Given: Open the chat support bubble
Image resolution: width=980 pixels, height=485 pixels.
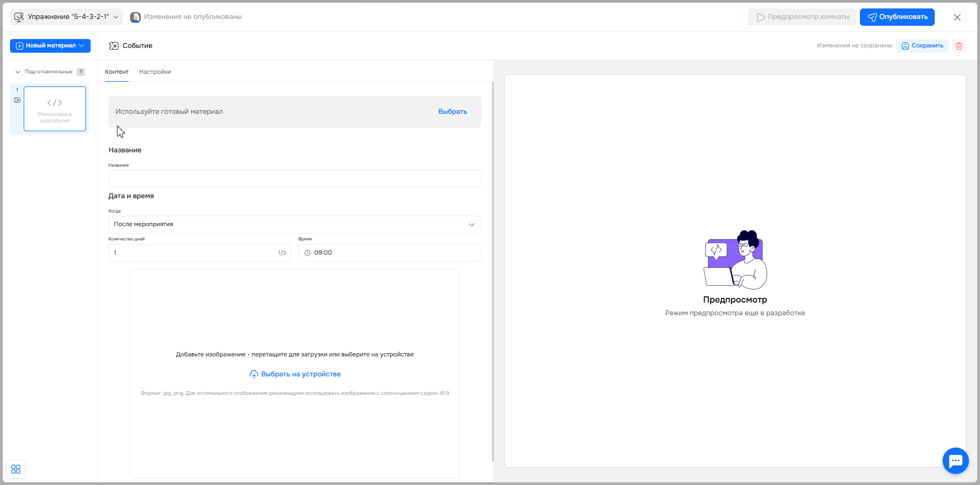Looking at the screenshot, I should tap(955, 461).
